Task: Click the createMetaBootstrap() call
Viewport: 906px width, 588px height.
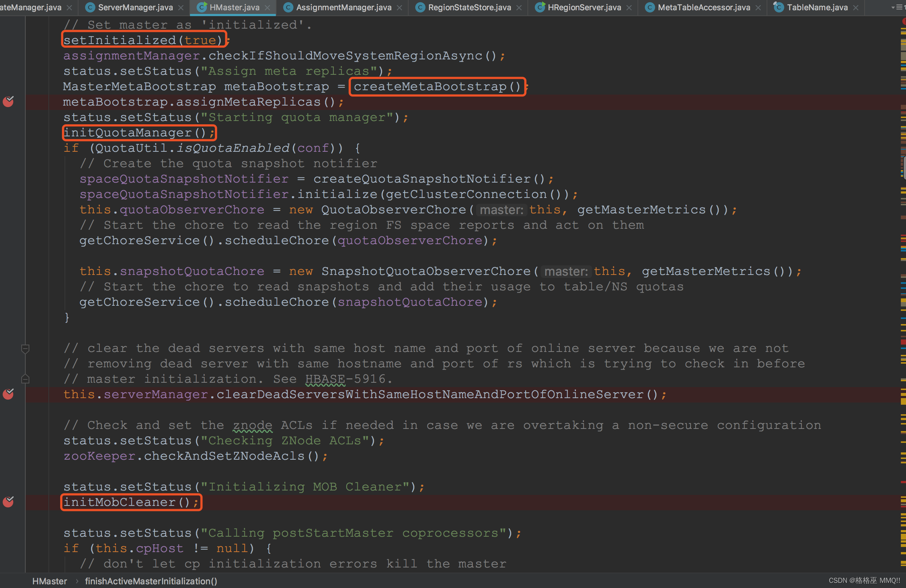Action: pos(437,87)
